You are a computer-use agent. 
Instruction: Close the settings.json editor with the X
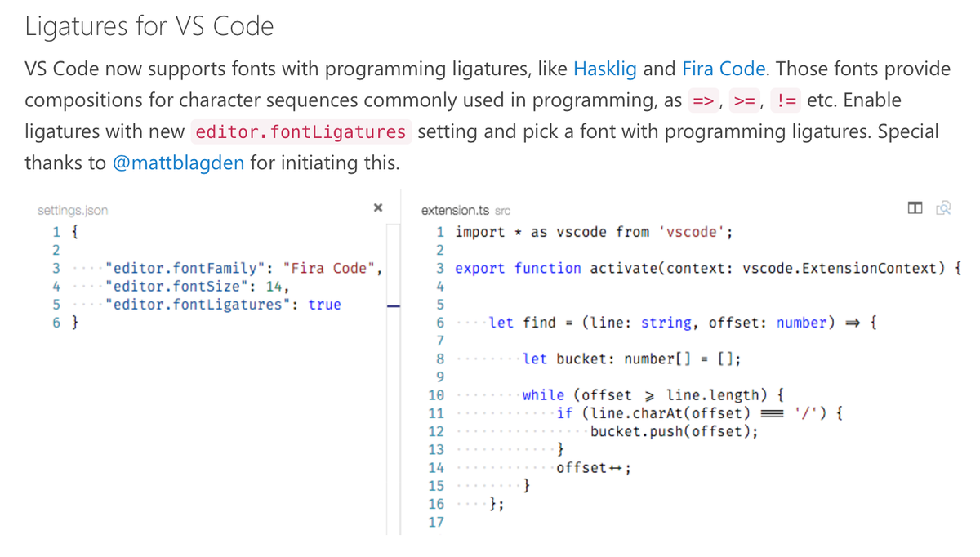coord(377,208)
